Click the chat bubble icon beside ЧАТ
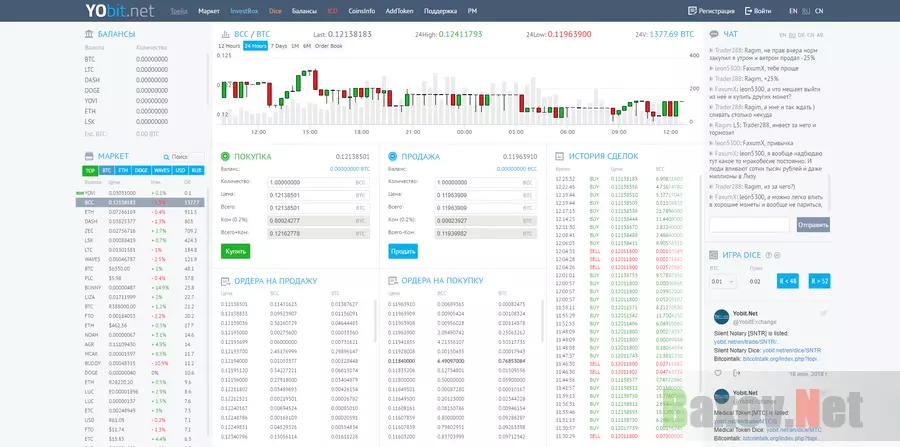The width and height of the screenshot is (900, 447). click(714, 34)
